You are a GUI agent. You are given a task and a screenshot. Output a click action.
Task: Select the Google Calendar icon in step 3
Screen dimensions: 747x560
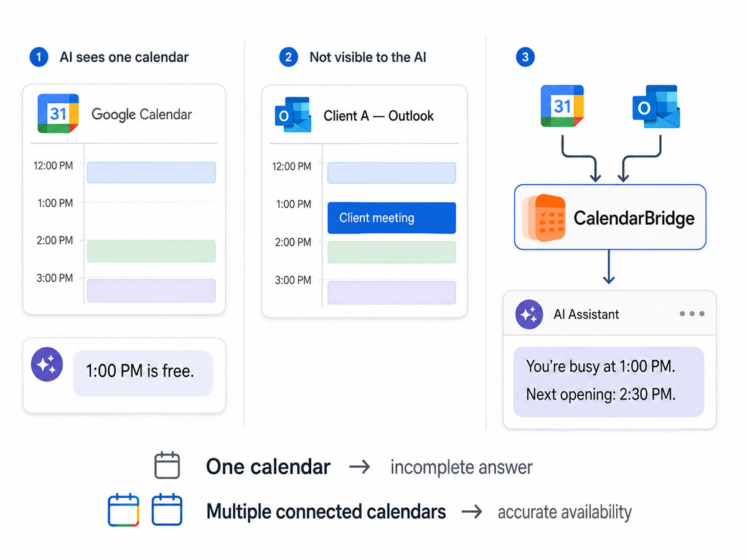[x=562, y=106]
